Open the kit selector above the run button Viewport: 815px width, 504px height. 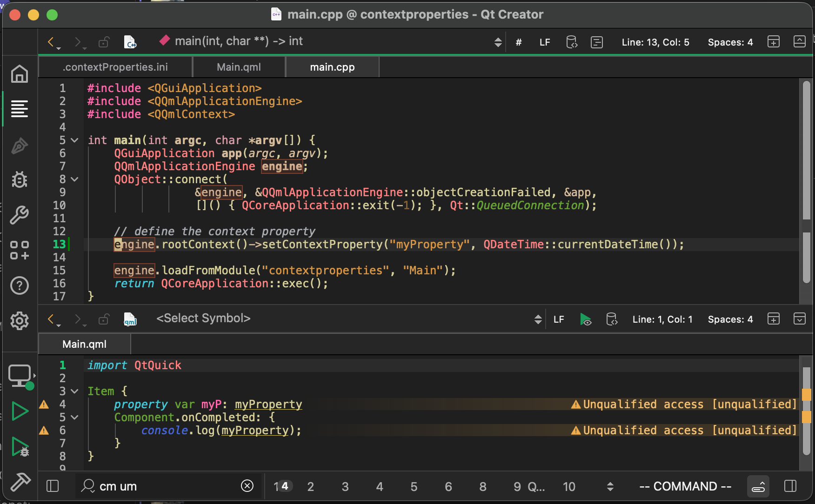coord(20,376)
